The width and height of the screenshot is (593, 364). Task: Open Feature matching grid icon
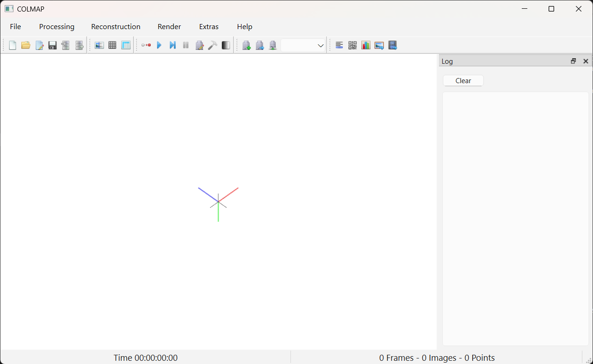(112, 45)
